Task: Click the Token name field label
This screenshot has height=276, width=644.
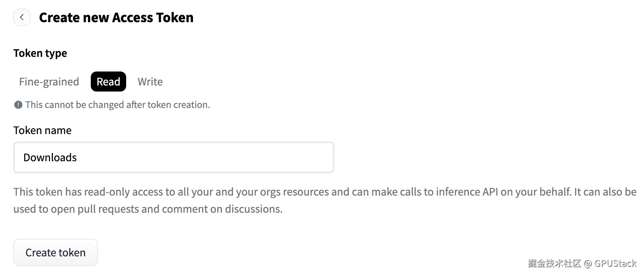Action: point(42,130)
